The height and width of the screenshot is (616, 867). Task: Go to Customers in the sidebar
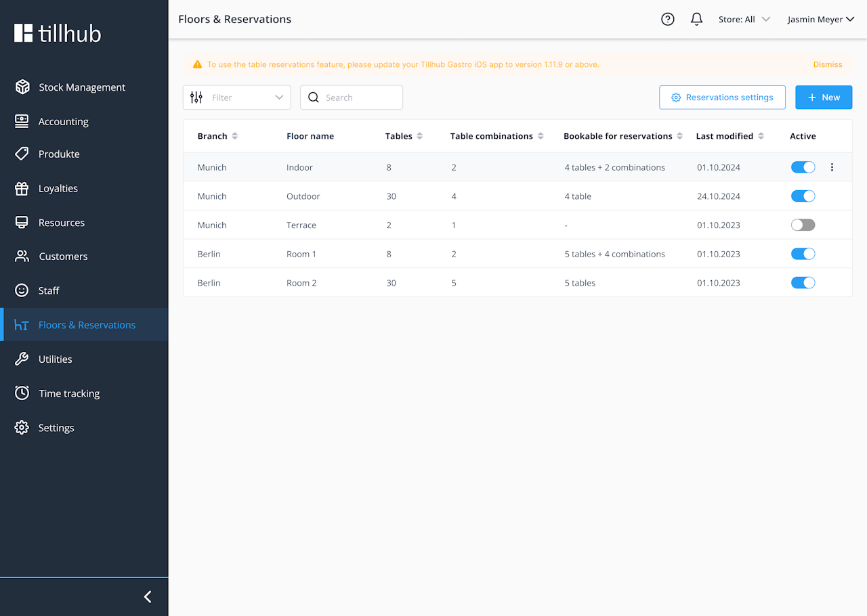pos(63,257)
